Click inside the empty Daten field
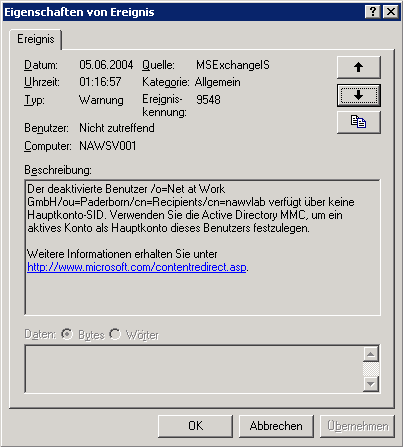 click(194, 369)
